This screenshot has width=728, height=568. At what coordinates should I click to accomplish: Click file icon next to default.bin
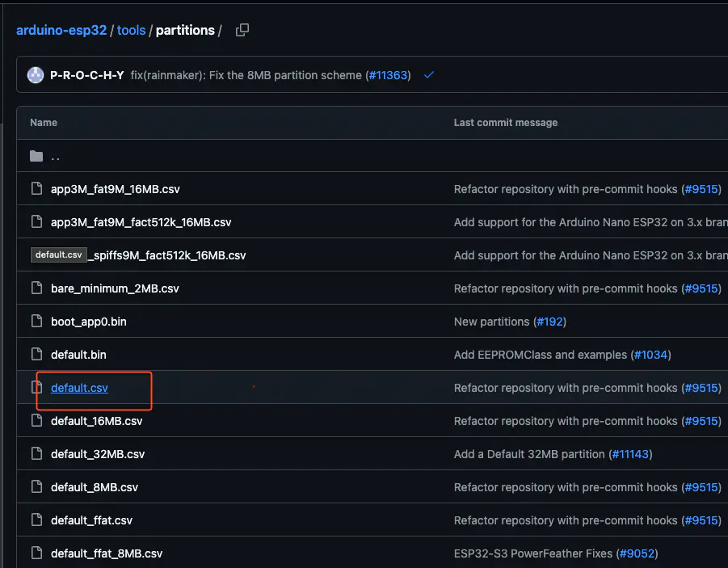(x=36, y=355)
